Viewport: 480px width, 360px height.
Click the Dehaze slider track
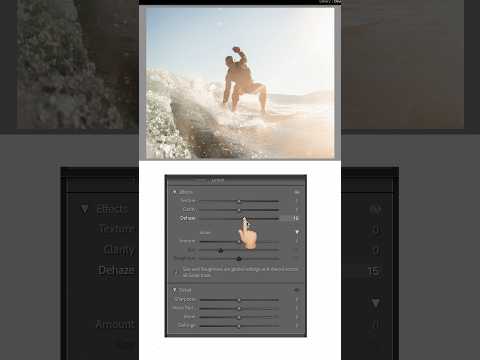tap(239, 219)
